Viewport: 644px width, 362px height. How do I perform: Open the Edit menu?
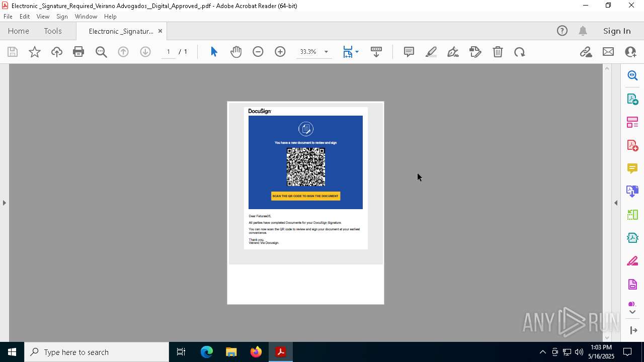[25, 17]
